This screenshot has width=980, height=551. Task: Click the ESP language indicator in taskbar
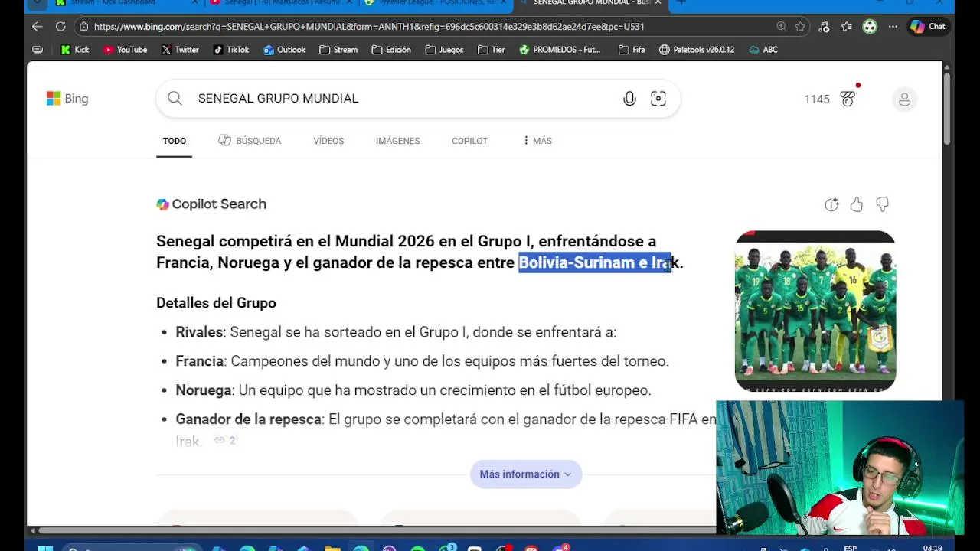851,548
